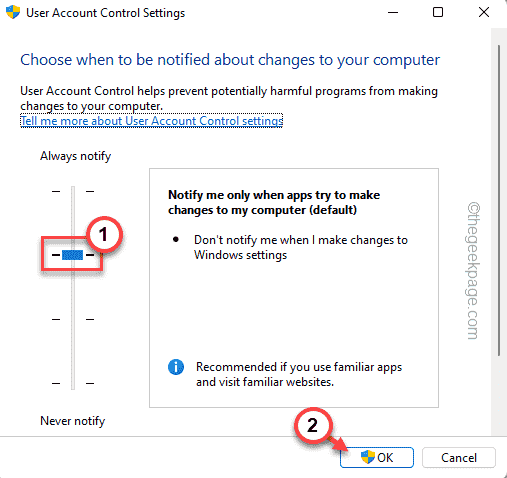Maximize the User Account Control Settings window
The image size is (507, 478).
[x=438, y=13]
